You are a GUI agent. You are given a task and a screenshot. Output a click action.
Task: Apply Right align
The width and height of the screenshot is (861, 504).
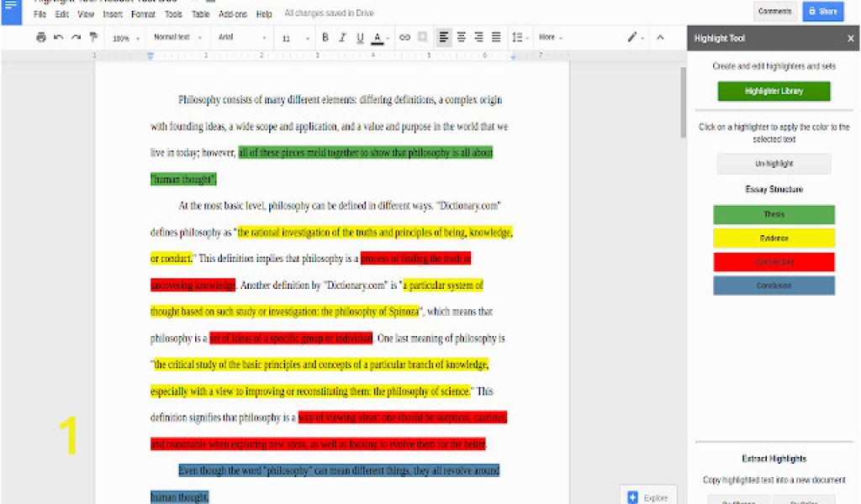point(478,37)
